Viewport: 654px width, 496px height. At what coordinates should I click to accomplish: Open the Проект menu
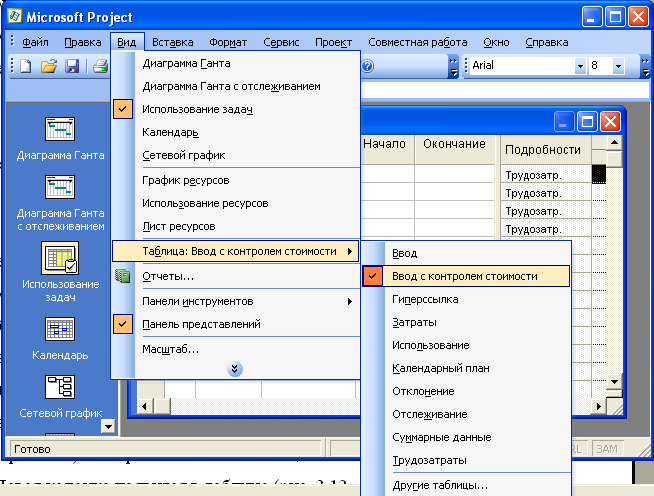click(333, 43)
